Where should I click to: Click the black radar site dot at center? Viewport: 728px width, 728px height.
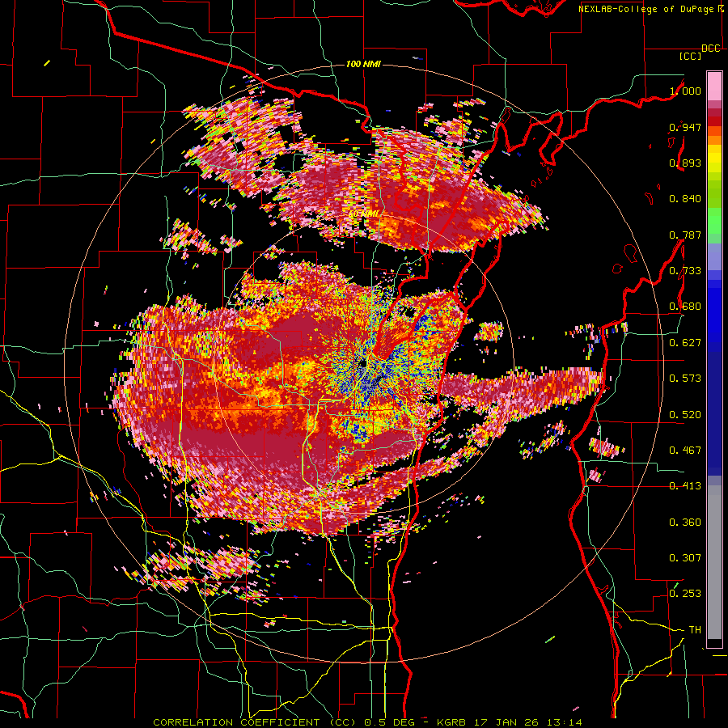pyautogui.click(x=363, y=362)
